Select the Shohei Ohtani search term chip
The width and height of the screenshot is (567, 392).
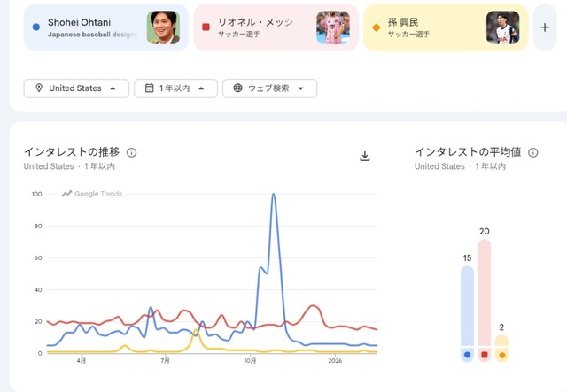tap(89, 27)
